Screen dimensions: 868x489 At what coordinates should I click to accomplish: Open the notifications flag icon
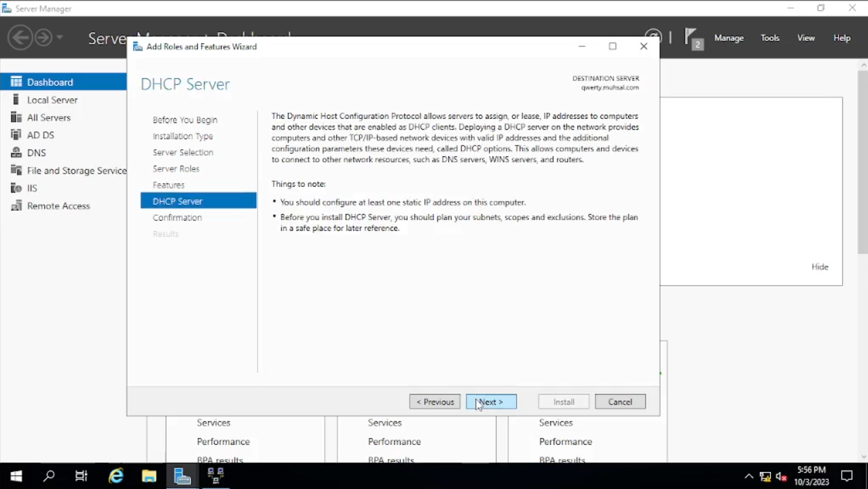point(691,37)
